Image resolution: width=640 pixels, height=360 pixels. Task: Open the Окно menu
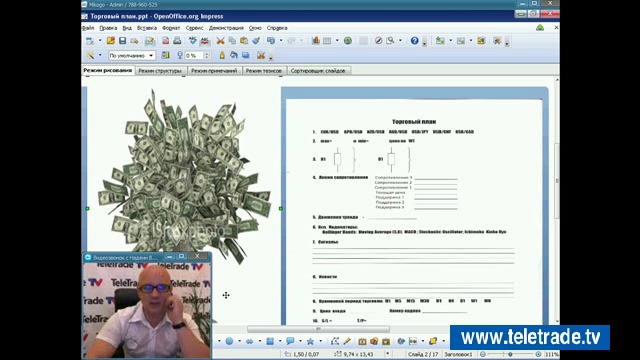click(255, 28)
